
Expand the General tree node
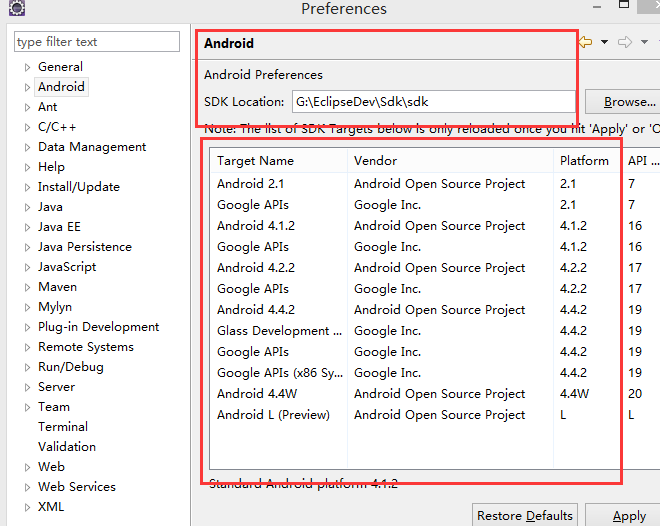coord(28,67)
